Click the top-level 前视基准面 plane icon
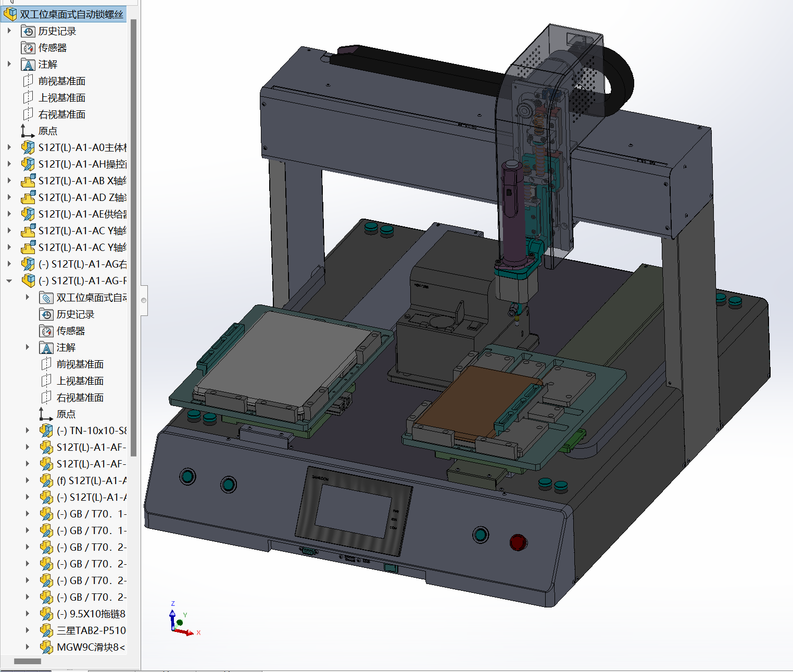The image size is (793, 672). (x=28, y=81)
